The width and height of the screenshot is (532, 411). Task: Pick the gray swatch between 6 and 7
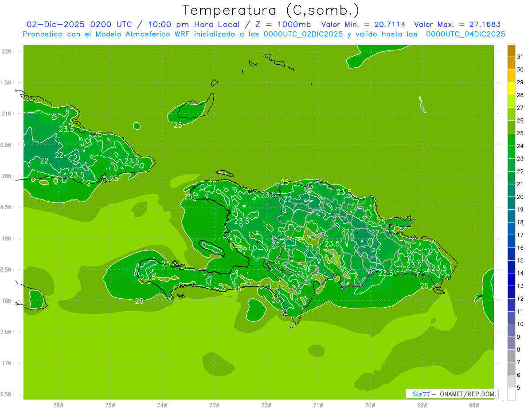[x=511, y=368]
